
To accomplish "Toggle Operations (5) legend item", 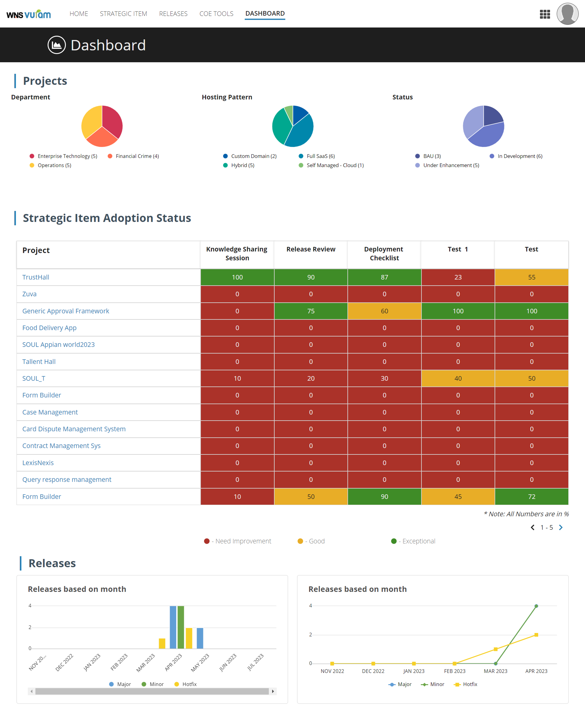I will point(51,165).
